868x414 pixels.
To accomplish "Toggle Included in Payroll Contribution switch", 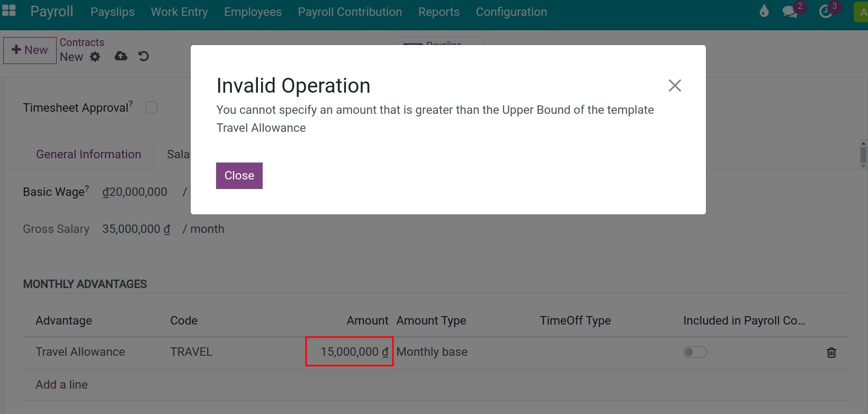I will point(695,352).
